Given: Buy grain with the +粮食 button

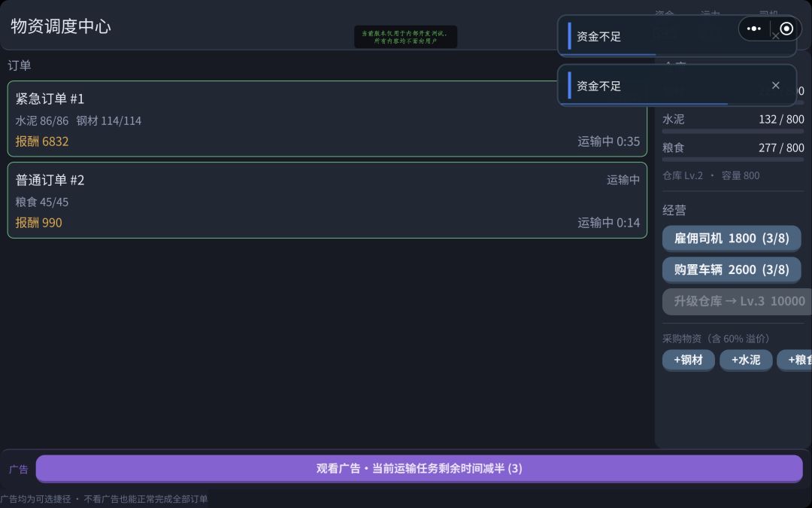Looking at the screenshot, I should click(795, 360).
